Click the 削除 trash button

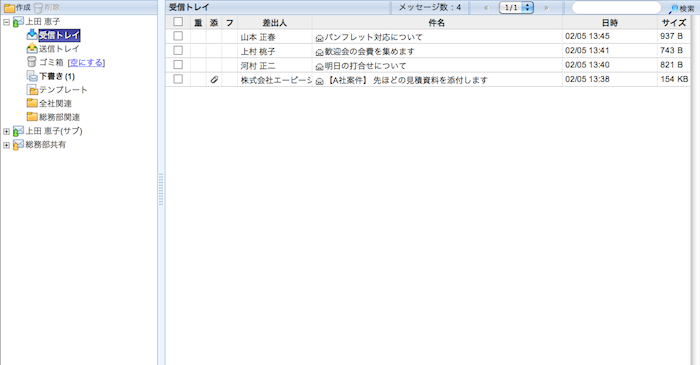click(x=47, y=8)
